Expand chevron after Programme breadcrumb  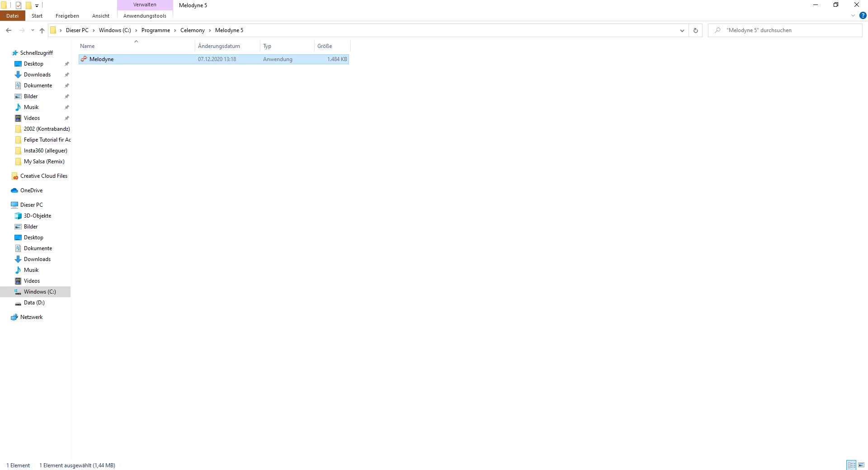pos(175,30)
